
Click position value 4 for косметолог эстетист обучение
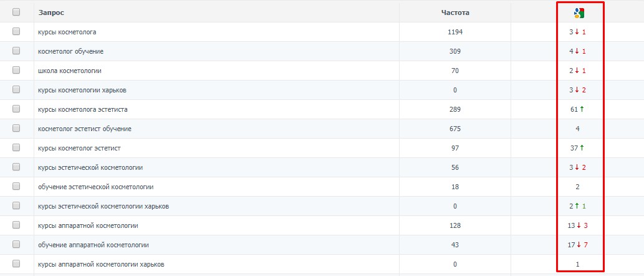(578, 129)
